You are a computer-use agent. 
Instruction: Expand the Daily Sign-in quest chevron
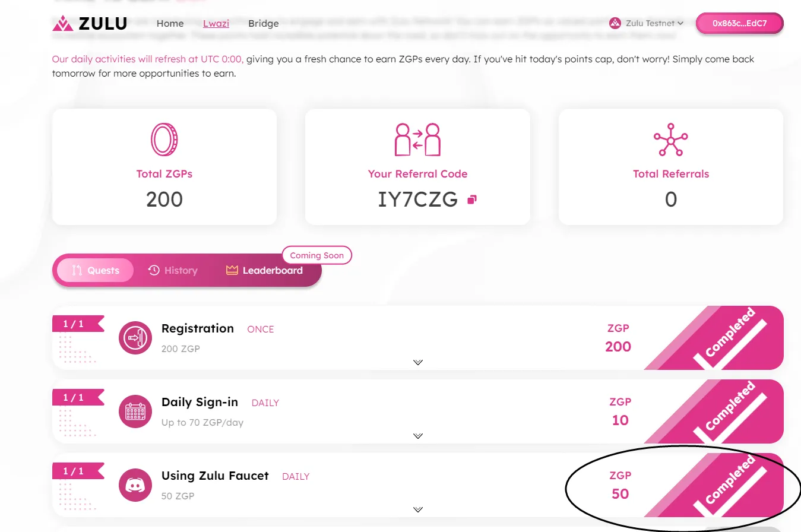(x=418, y=436)
